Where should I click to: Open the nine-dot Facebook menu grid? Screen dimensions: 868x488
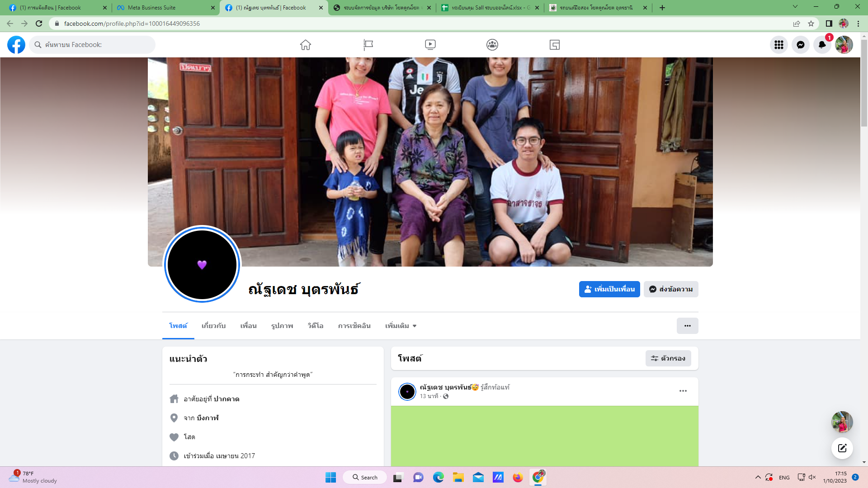(x=779, y=45)
